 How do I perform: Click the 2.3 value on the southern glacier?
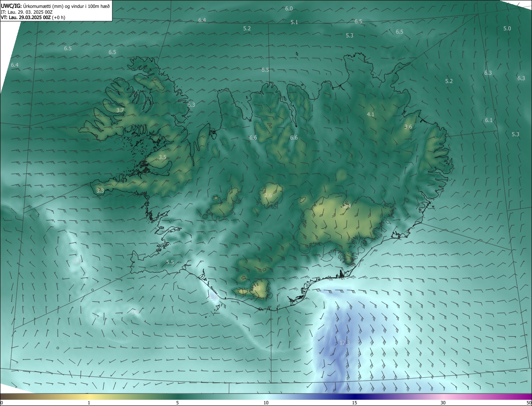click(x=256, y=289)
